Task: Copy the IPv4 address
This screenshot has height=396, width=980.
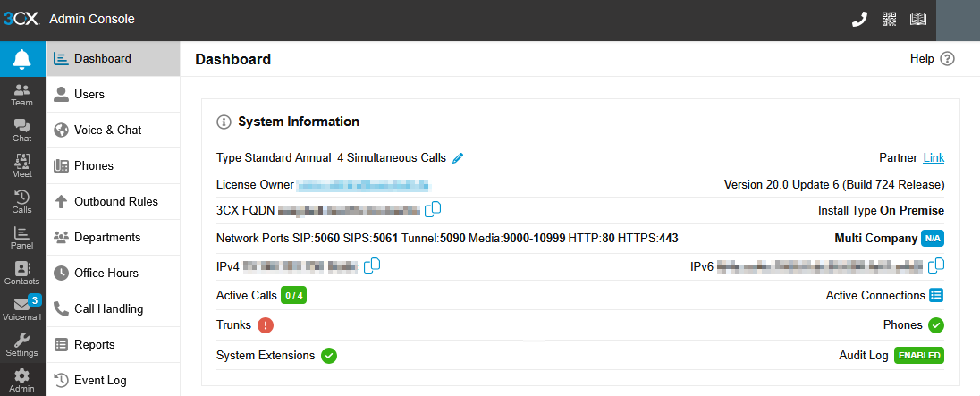Action: tap(372, 265)
